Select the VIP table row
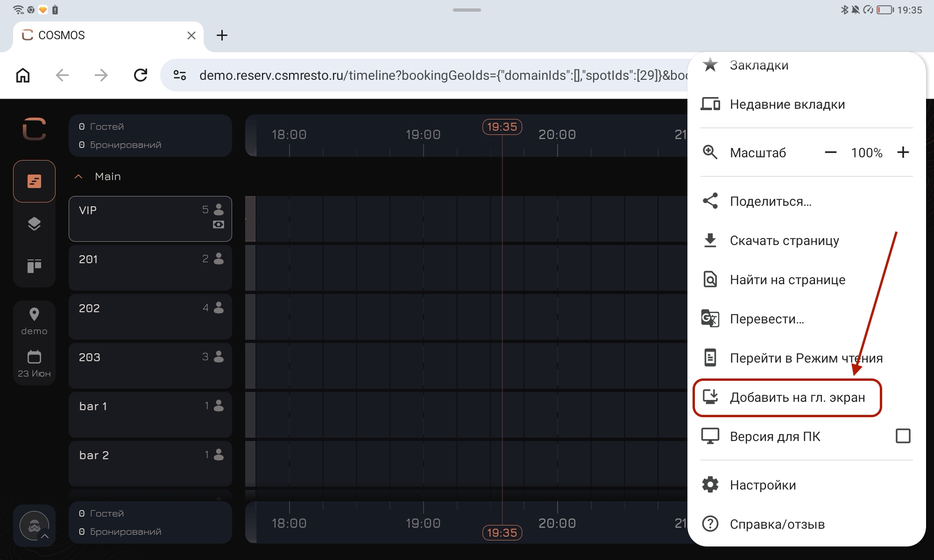 150,219
